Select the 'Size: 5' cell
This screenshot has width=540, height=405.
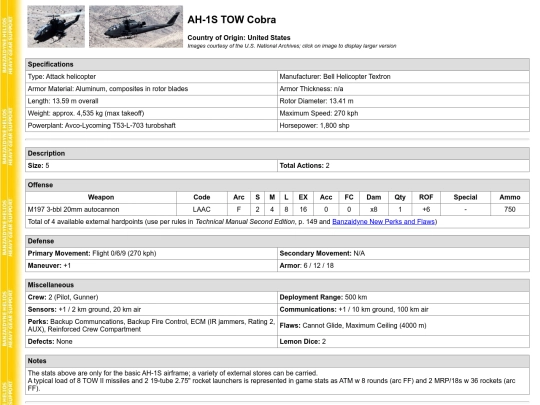pyautogui.click(x=151, y=166)
